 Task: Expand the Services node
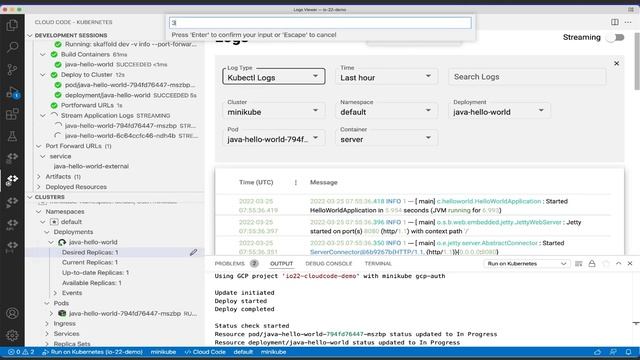tap(47, 334)
